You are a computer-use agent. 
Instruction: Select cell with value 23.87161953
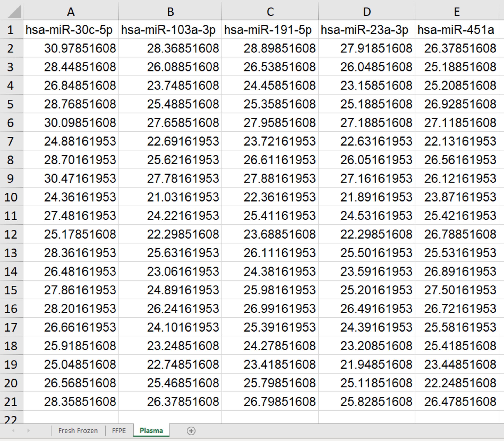[x=457, y=197]
